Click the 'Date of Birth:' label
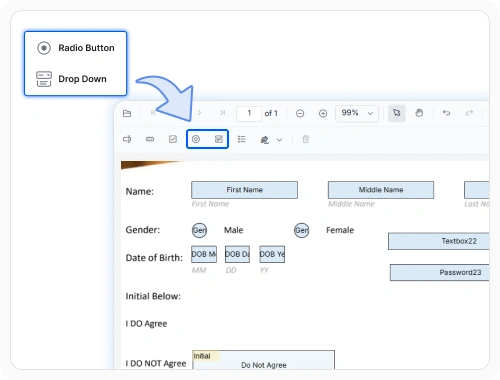Screen dimensions: 500x380 [x=154, y=258]
